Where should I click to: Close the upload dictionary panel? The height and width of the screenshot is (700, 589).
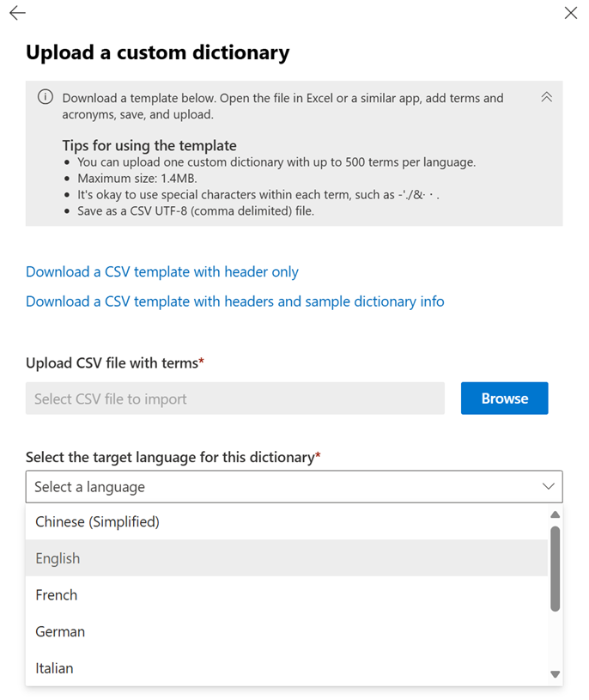(x=571, y=13)
